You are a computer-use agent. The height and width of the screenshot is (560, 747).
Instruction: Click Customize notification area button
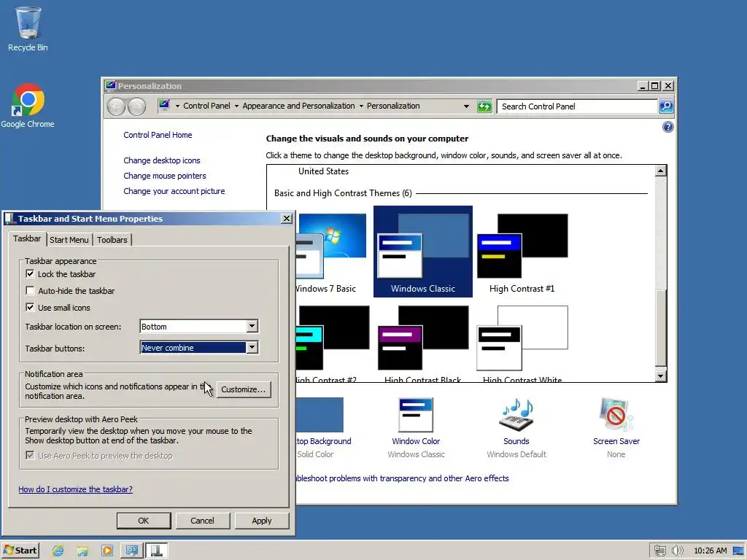244,389
